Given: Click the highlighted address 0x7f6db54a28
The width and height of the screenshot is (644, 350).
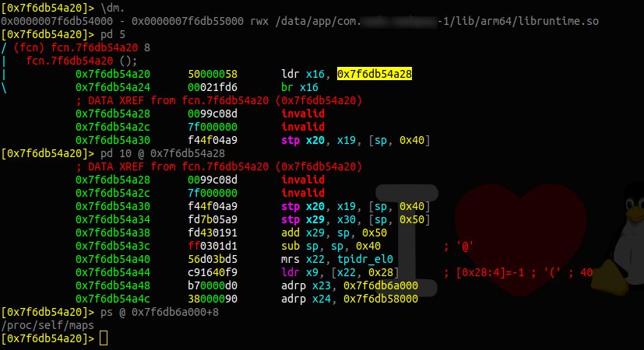Looking at the screenshot, I should pos(374,74).
